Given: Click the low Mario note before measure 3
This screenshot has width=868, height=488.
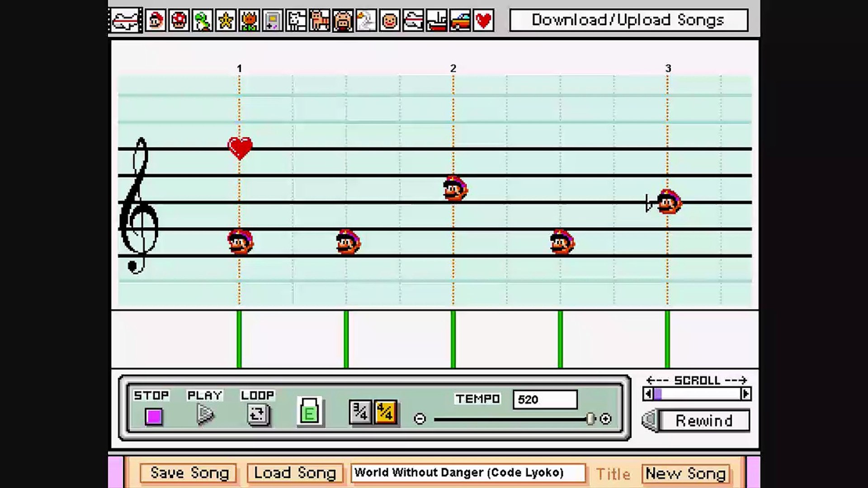Looking at the screenshot, I should pos(562,242).
